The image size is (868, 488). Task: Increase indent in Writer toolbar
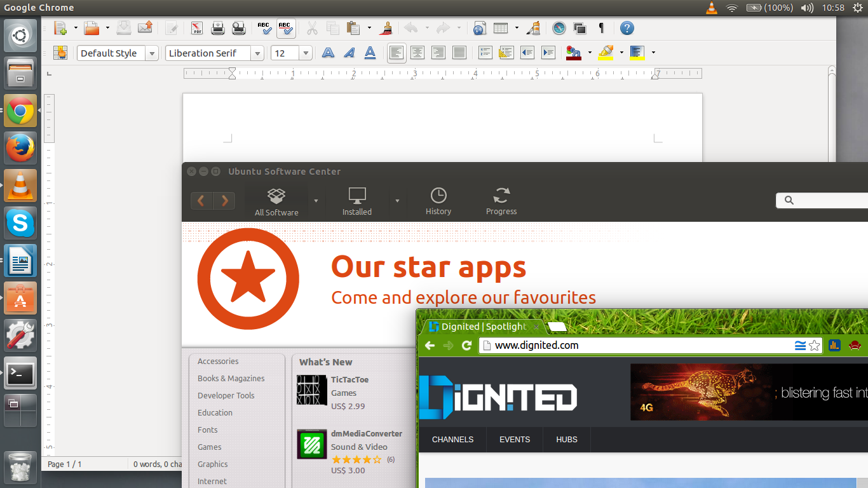pos(548,53)
